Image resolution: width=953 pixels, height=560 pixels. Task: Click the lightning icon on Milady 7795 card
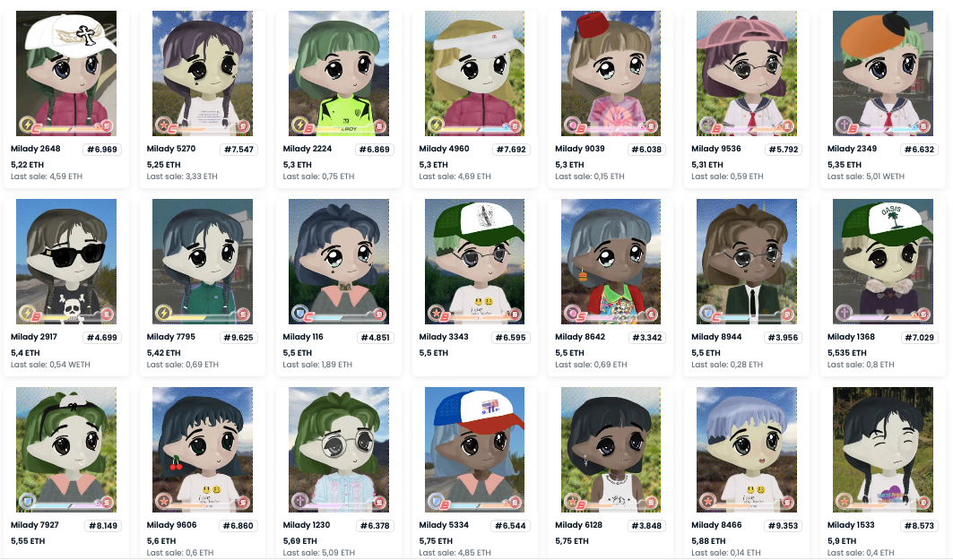point(163,313)
